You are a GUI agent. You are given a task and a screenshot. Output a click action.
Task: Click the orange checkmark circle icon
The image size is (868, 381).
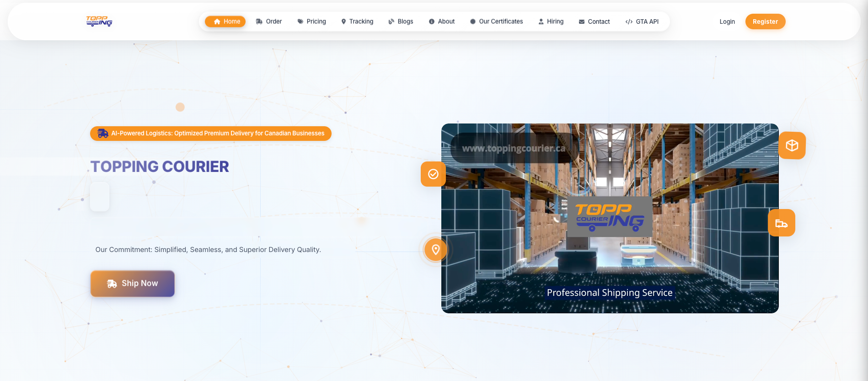pos(433,174)
